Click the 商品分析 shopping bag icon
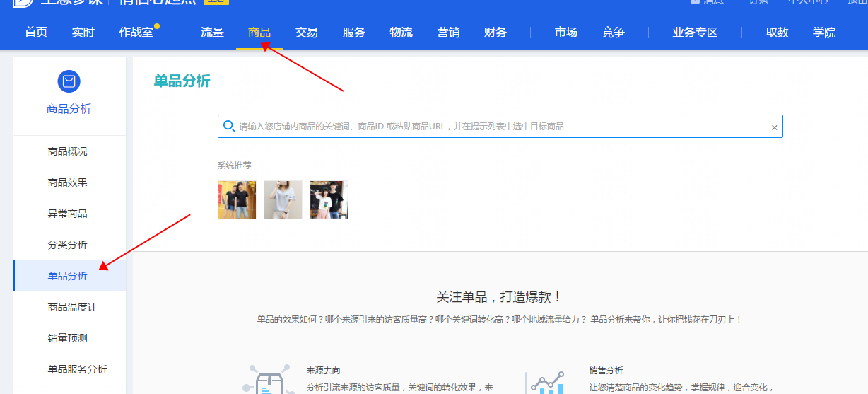Screen dimensions: 868x394 coord(69,81)
